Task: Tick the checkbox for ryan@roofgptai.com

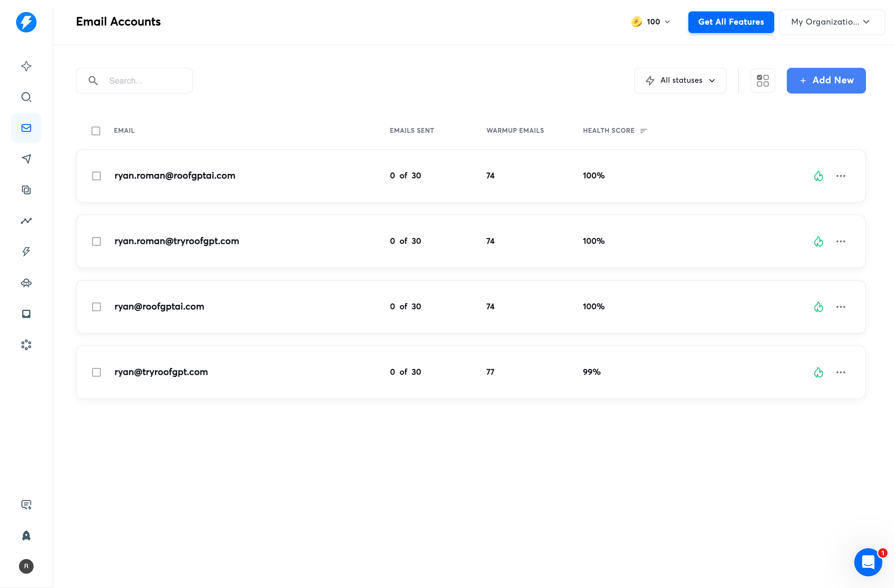Action: (x=96, y=307)
